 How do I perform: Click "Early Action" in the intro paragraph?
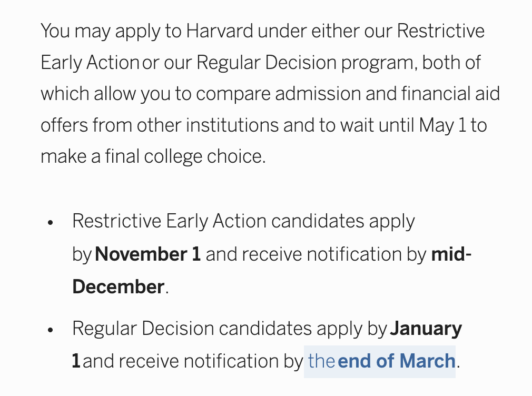(x=90, y=63)
